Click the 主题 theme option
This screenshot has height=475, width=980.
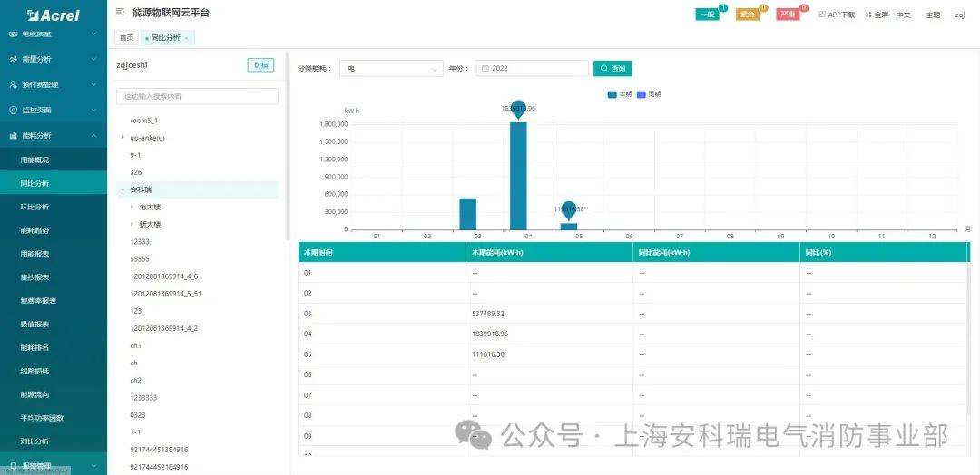933,15
